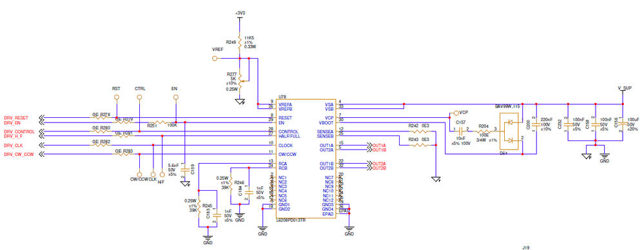This screenshot has height=250, width=644.
Task: Select the CLK test point circle
Action: coord(153,174)
